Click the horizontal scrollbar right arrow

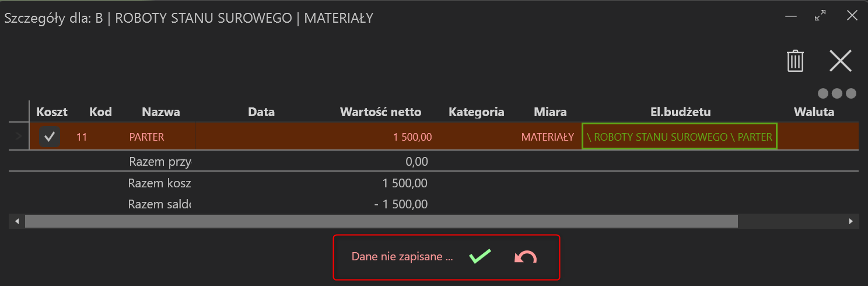click(851, 221)
